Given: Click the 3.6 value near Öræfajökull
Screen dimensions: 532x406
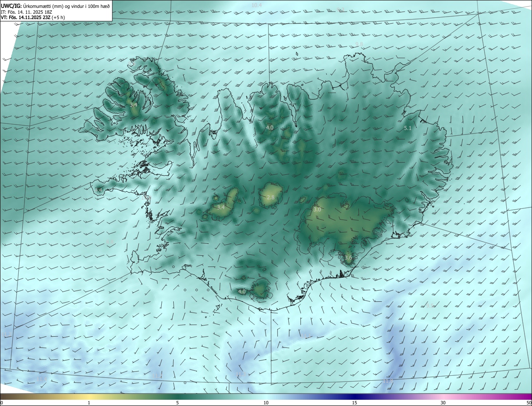Looking at the screenshot, I should pyautogui.click(x=348, y=257).
